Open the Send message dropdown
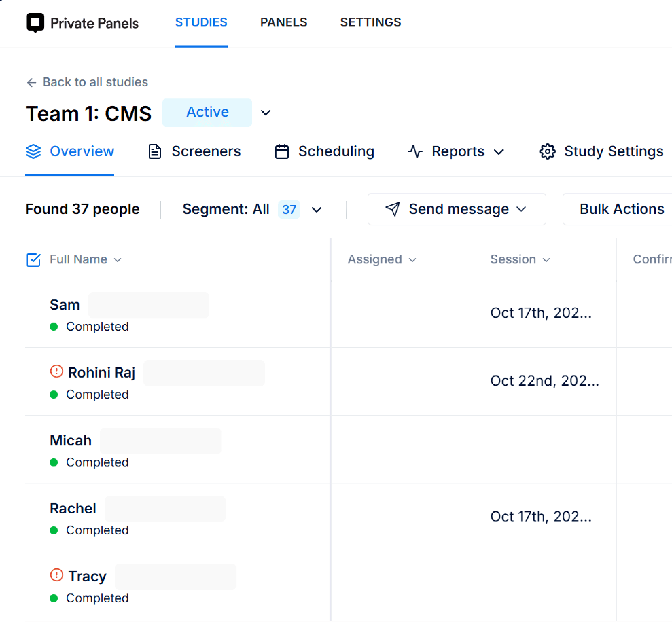 tap(456, 209)
